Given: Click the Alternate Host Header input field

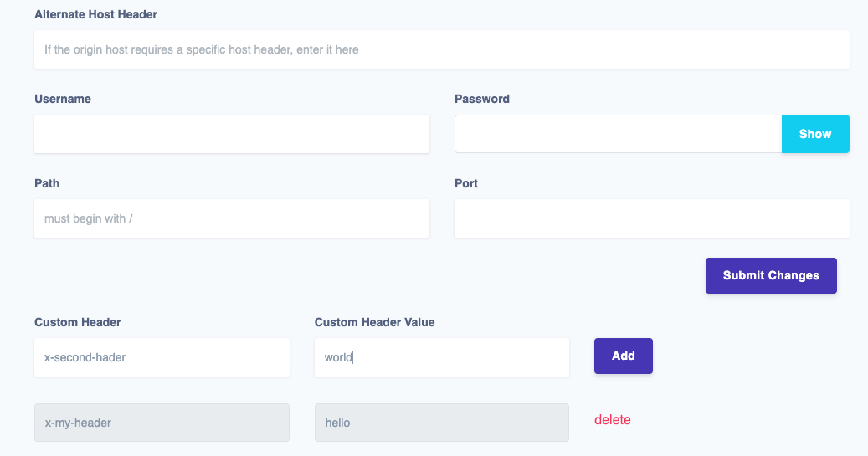Looking at the screenshot, I should click(x=442, y=49).
